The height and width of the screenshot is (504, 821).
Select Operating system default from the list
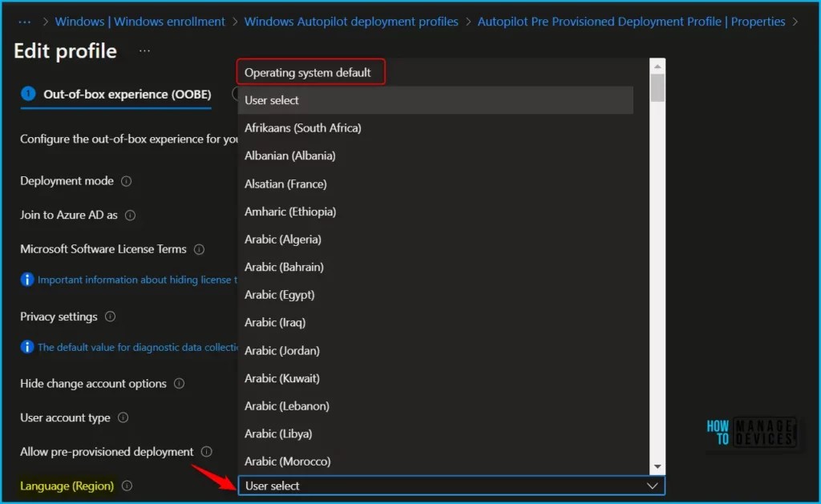(310, 72)
